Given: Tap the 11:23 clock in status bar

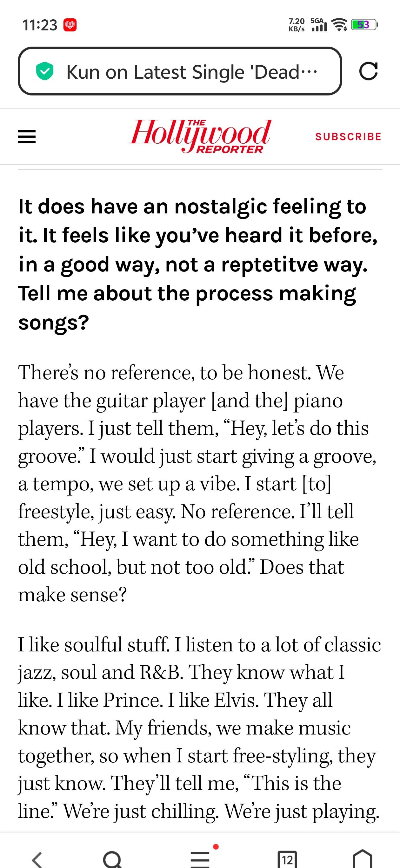Looking at the screenshot, I should [40, 25].
